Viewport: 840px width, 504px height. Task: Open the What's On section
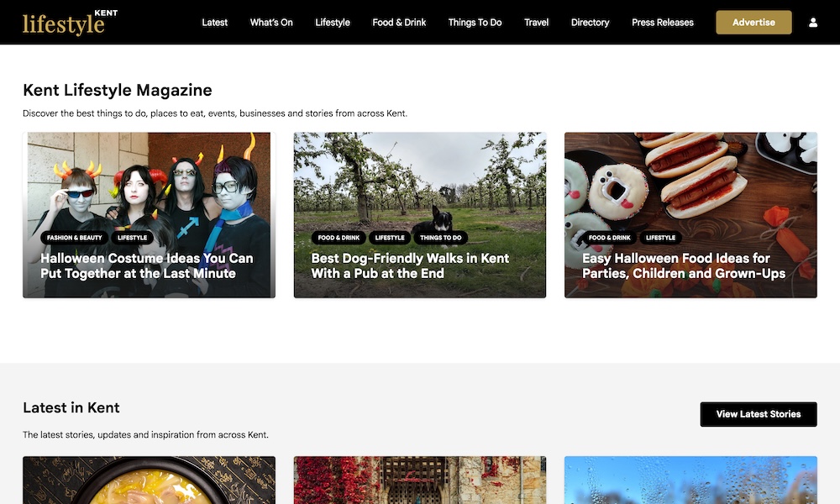coord(271,23)
